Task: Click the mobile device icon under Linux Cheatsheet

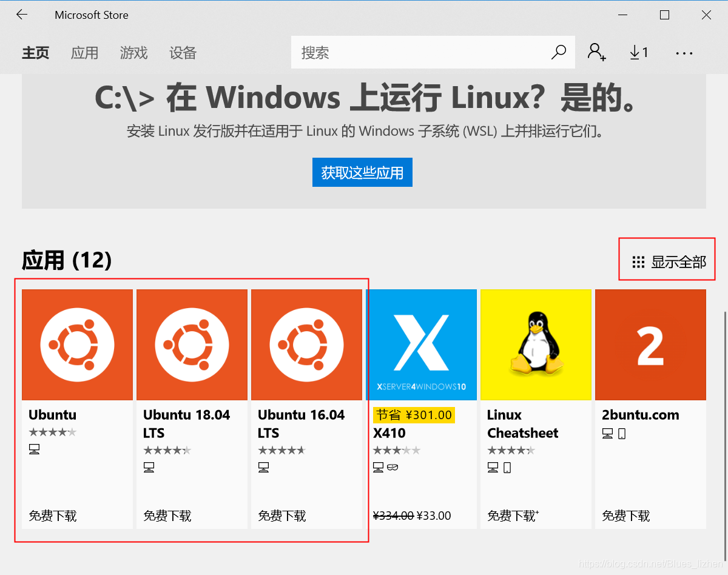Action: tap(508, 468)
